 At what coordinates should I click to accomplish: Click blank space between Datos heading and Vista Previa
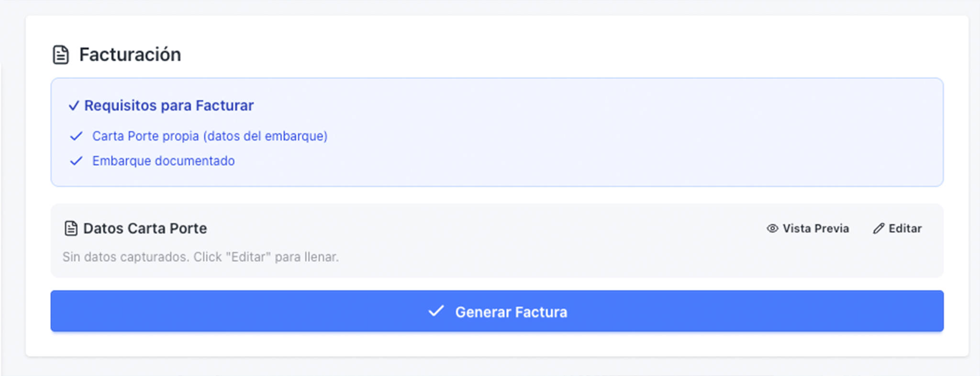[479, 228]
